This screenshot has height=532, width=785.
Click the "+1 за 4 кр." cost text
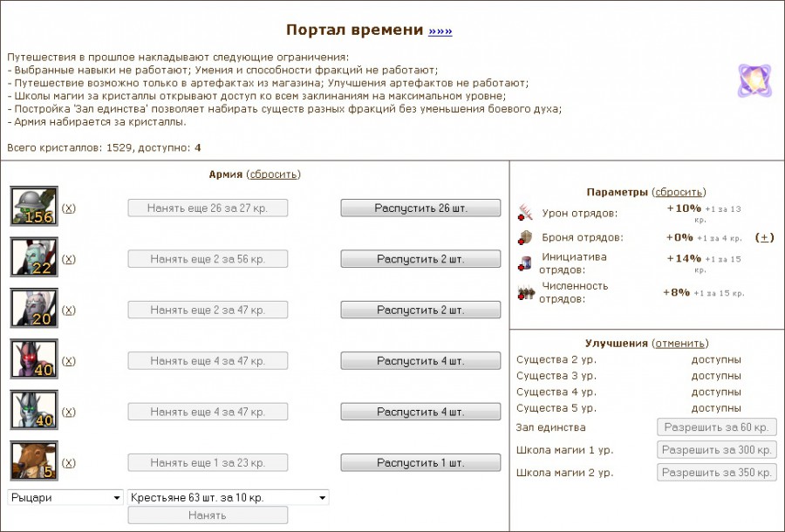pyautogui.click(x=720, y=238)
